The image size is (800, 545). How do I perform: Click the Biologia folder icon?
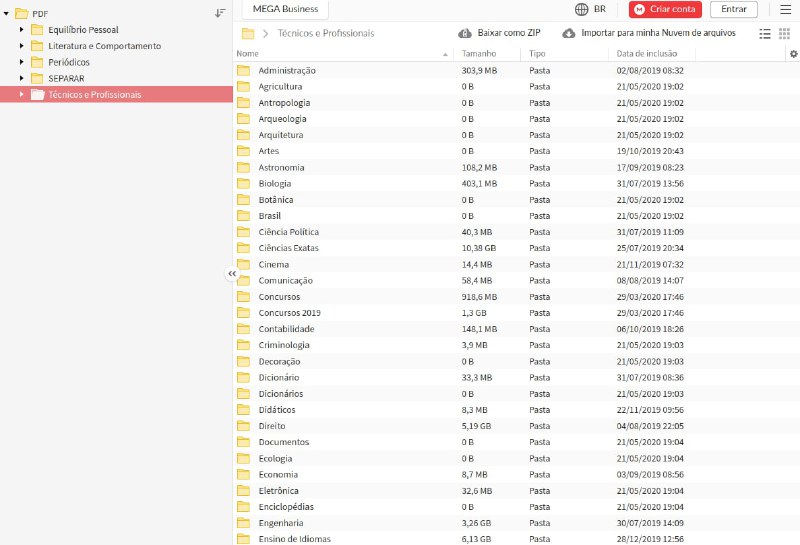pyautogui.click(x=243, y=183)
